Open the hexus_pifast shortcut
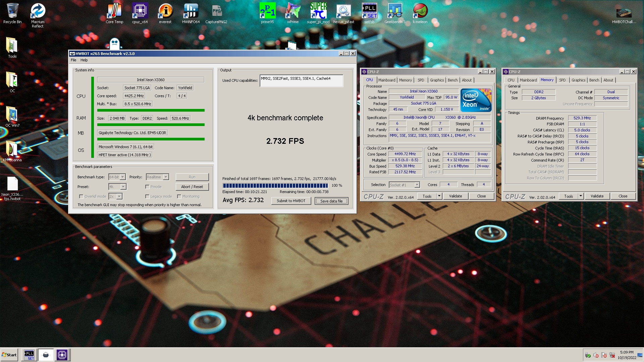 click(344, 13)
